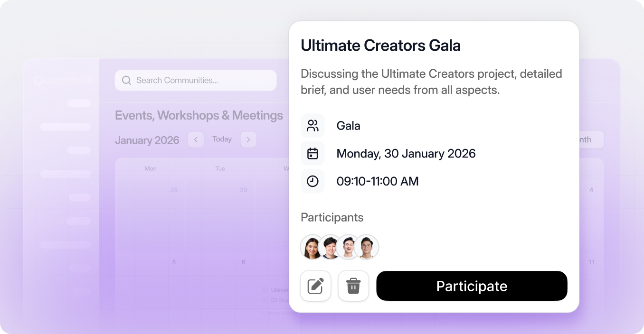Select the glasses-wearing participant's avatar
The width and height of the screenshot is (644, 334).
coord(367,247)
